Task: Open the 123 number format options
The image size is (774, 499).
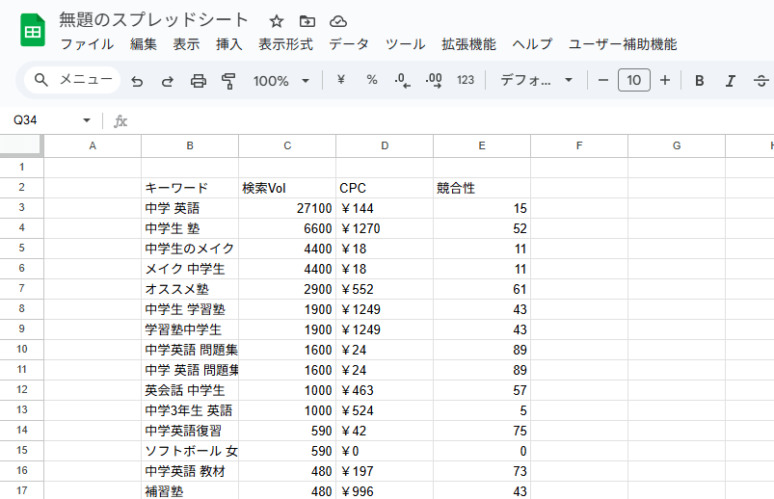Action: [x=465, y=80]
